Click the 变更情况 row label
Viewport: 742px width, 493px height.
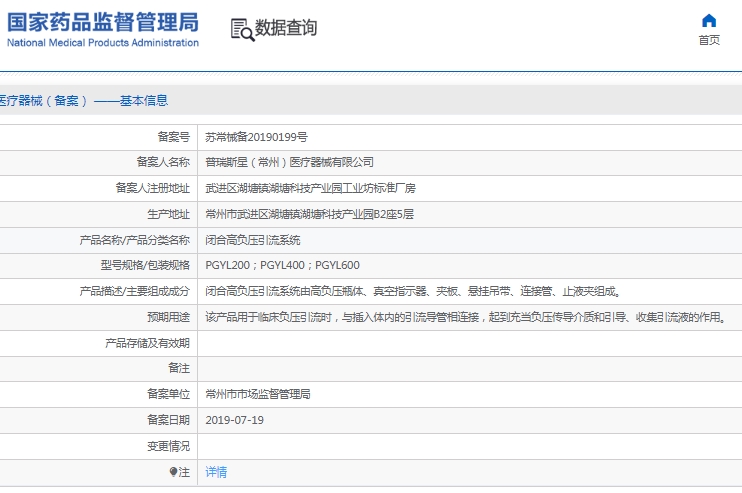(x=168, y=446)
